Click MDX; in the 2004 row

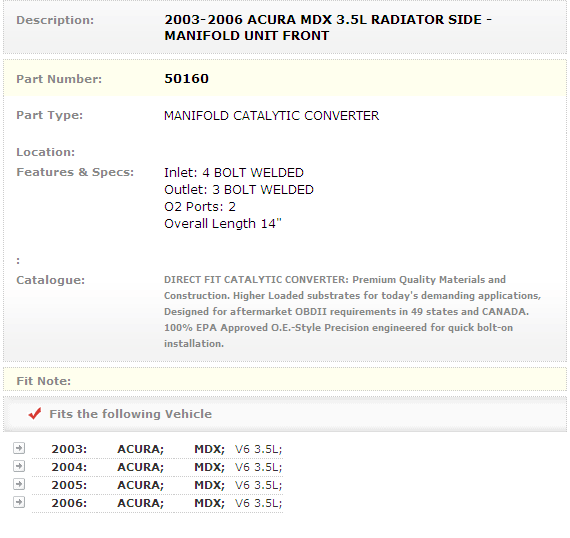tap(210, 467)
